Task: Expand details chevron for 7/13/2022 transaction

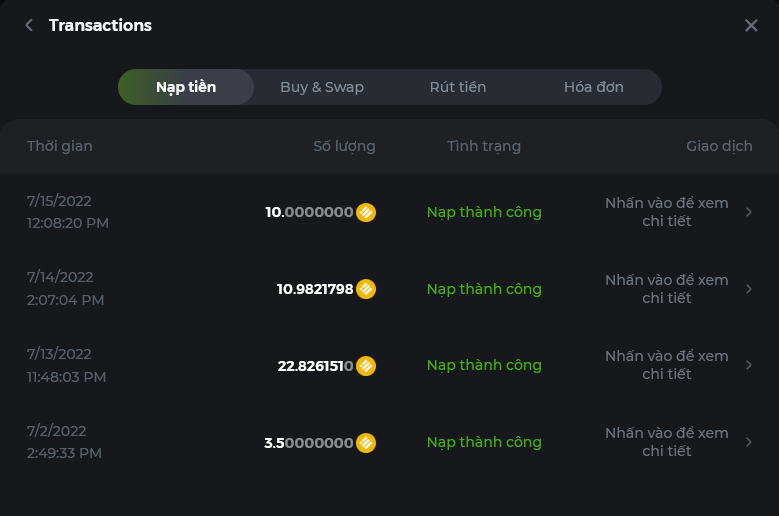Action: coord(749,365)
